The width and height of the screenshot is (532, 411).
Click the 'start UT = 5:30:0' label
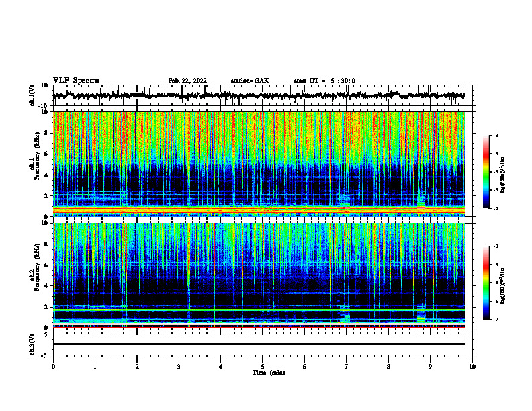324,81
